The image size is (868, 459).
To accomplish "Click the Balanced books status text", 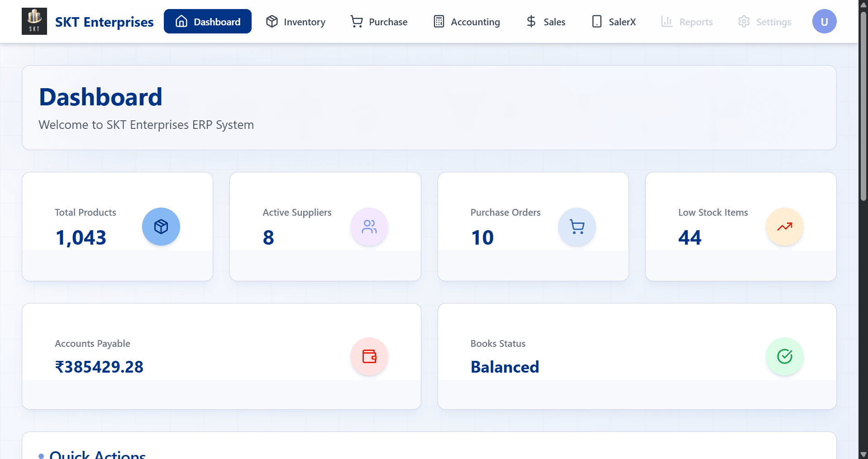I will pyautogui.click(x=505, y=367).
